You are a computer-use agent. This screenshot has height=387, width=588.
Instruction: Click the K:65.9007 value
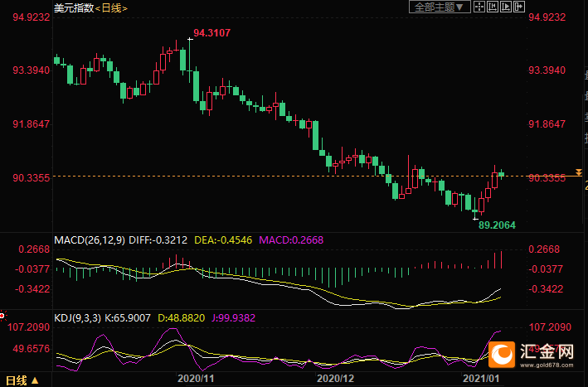(x=128, y=318)
